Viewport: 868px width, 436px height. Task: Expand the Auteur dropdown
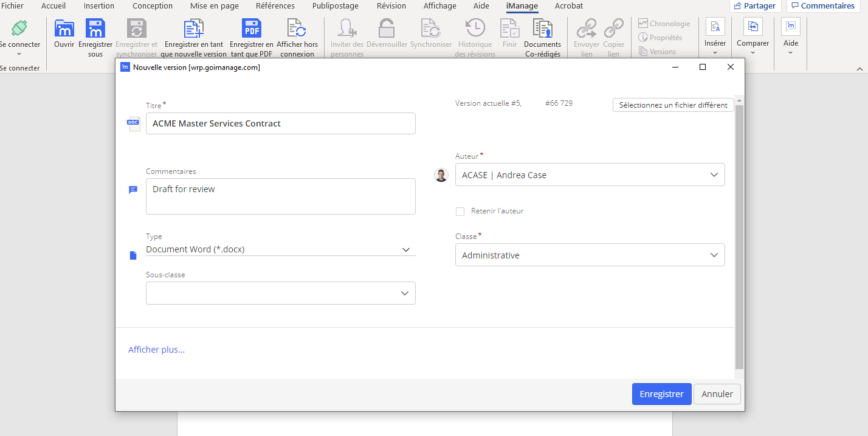tap(714, 175)
